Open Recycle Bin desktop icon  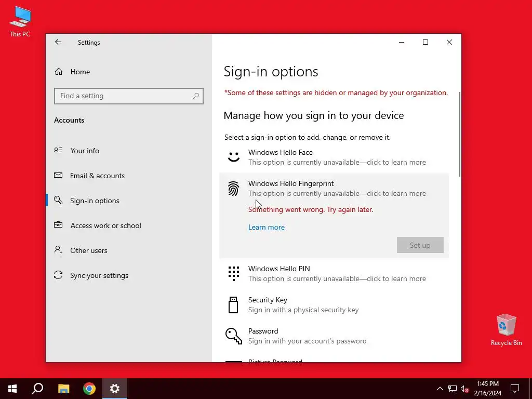506,330
